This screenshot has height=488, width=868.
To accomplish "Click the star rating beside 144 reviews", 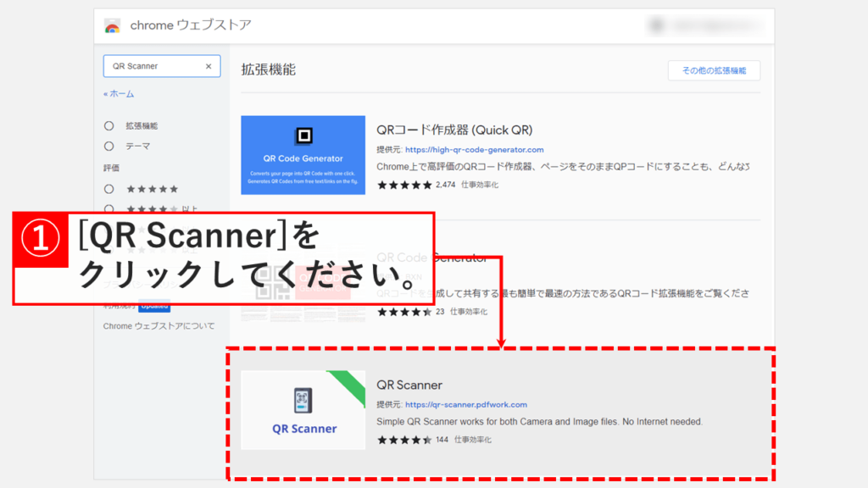I will coord(403,440).
